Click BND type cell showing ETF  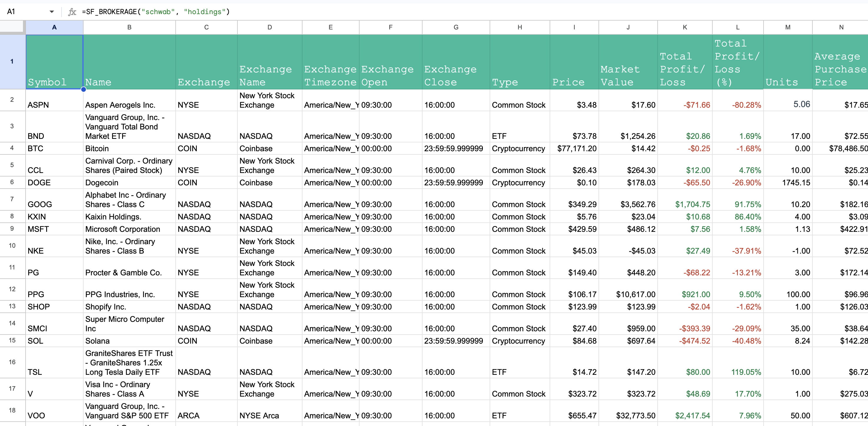[520, 127]
